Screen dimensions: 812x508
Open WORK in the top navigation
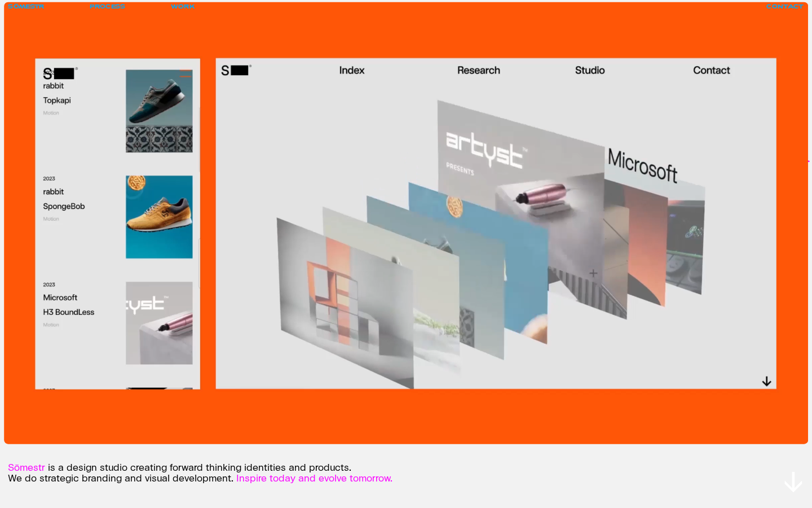183,7
